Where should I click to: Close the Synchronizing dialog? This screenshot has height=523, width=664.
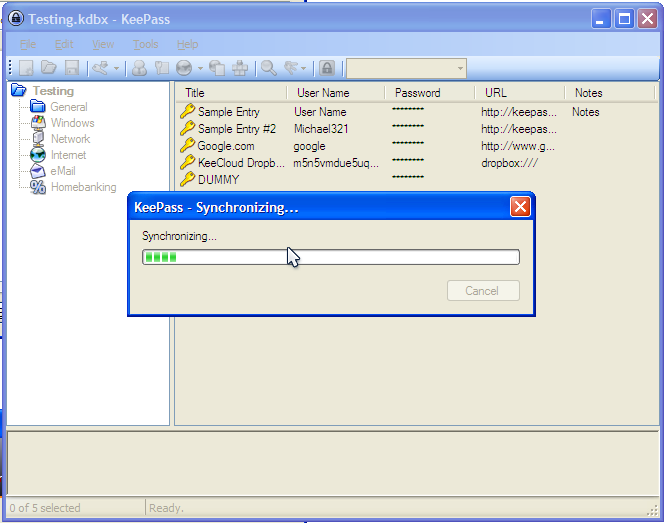(x=520, y=207)
